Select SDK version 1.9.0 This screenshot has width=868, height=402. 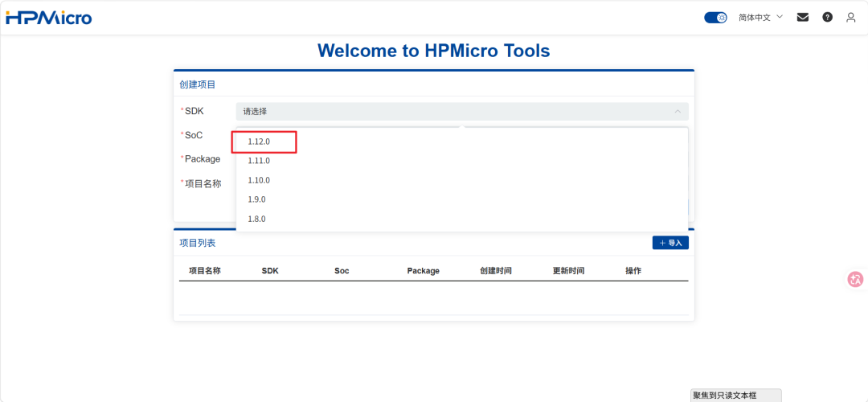tap(462, 199)
